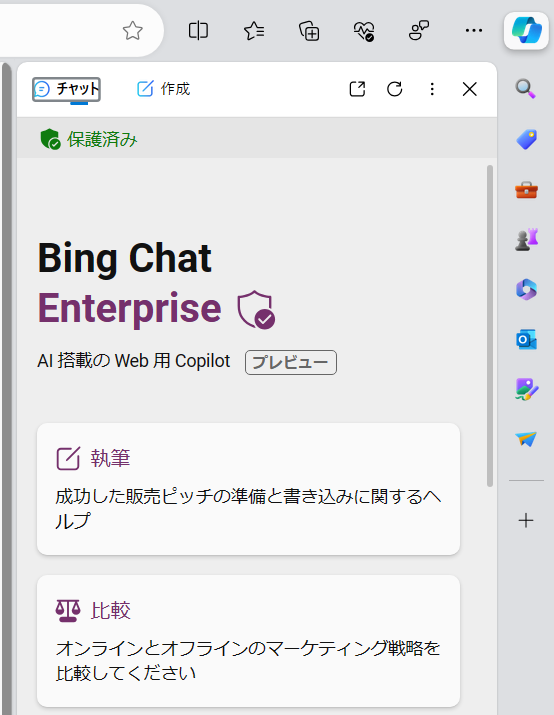Open Browser essentials heart icon
The height and width of the screenshot is (715, 554).
[364, 31]
